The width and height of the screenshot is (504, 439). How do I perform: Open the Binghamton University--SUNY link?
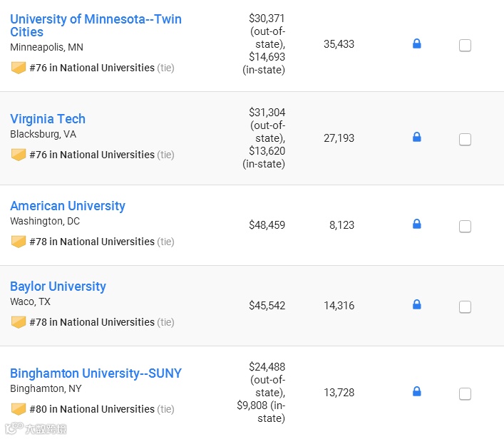pos(96,373)
